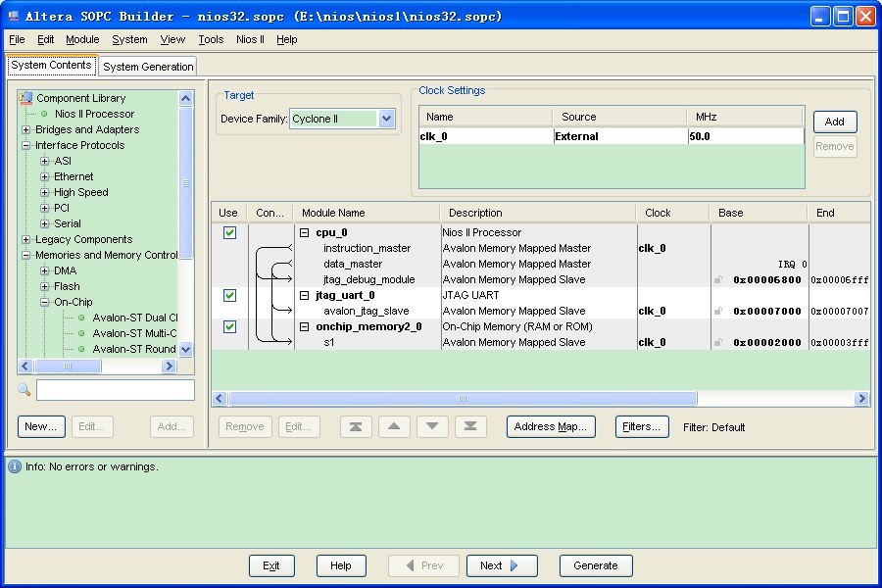The height and width of the screenshot is (588, 882).
Task: Click the library tree vertical scrollbar thumb
Action: click(185, 183)
